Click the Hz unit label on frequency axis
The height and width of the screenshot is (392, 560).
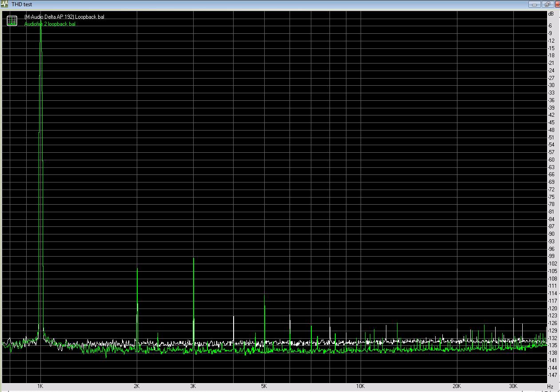coord(550,387)
